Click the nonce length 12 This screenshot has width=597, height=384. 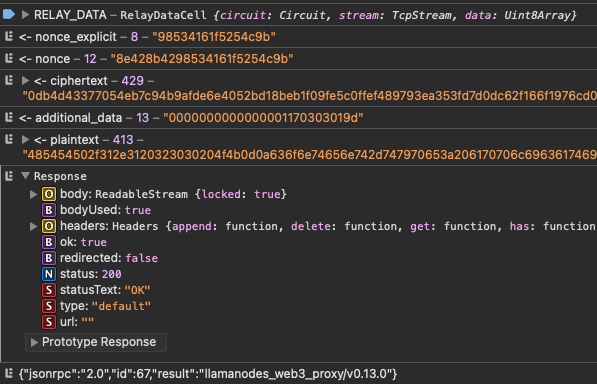coord(90,59)
